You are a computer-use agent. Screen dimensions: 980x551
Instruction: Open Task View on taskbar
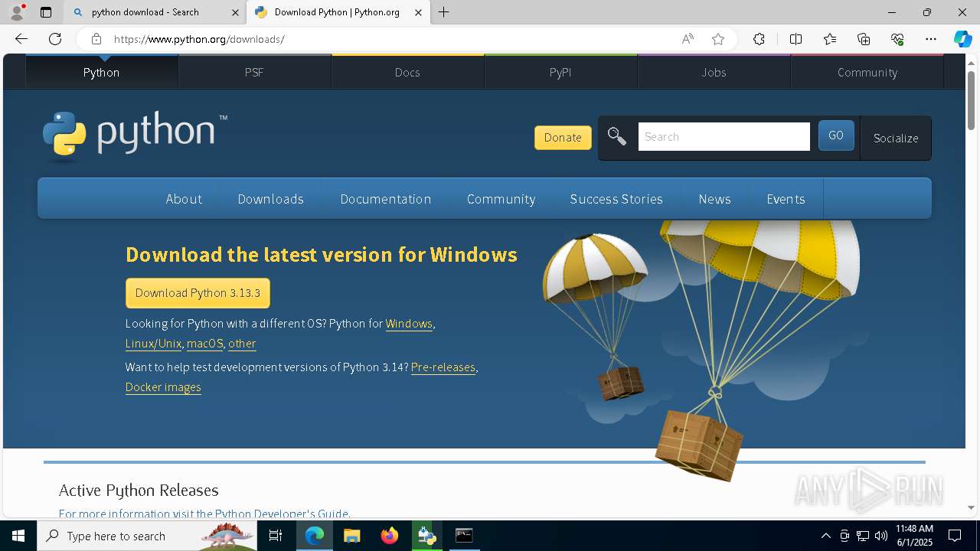(x=276, y=536)
